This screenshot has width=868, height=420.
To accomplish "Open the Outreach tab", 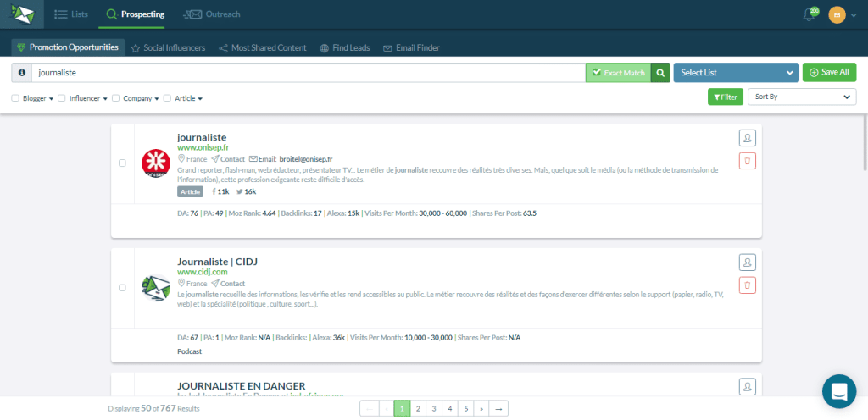I will pyautogui.click(x=213, y=14).
